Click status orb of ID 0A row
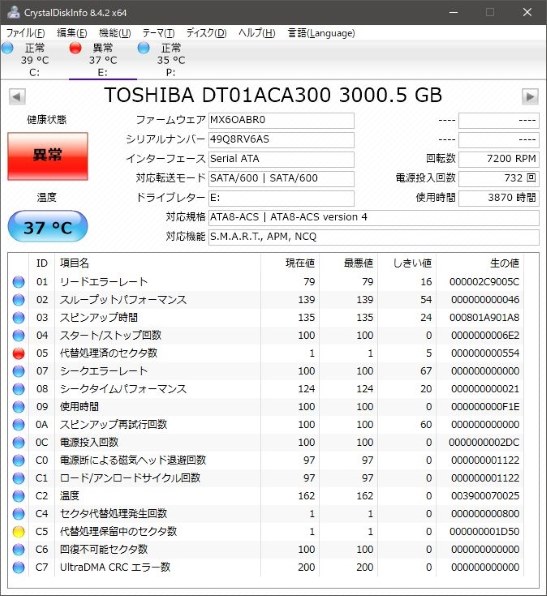This screenshot has width=547, height=596. (x=19, y=425)
